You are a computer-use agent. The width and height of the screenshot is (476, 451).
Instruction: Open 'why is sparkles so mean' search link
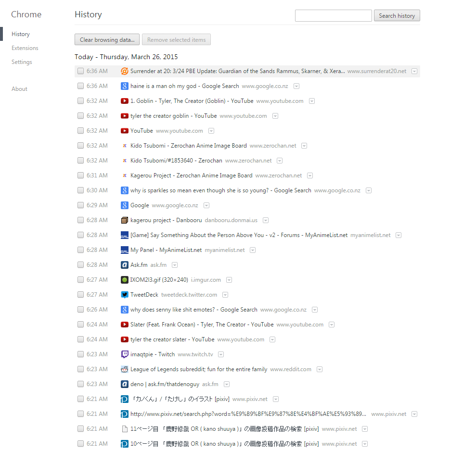coord(221,190)
